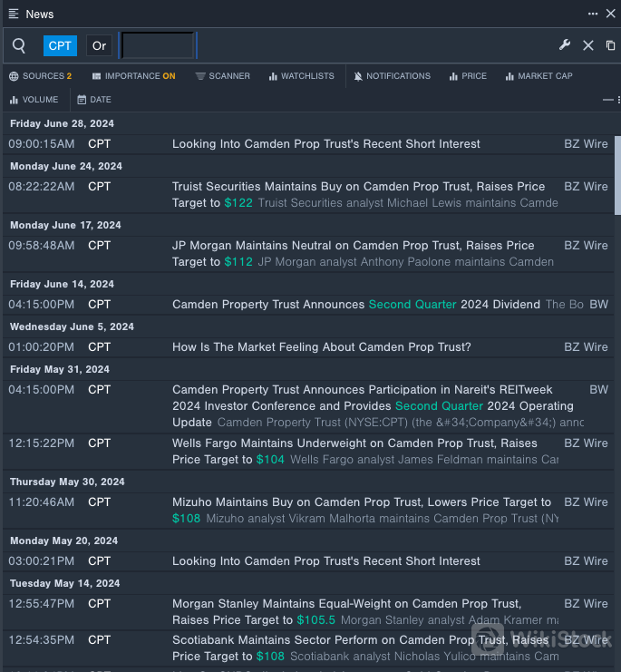Clear the search with the X icon
This screenshot has height=672, width=621.
pos(587,45)
